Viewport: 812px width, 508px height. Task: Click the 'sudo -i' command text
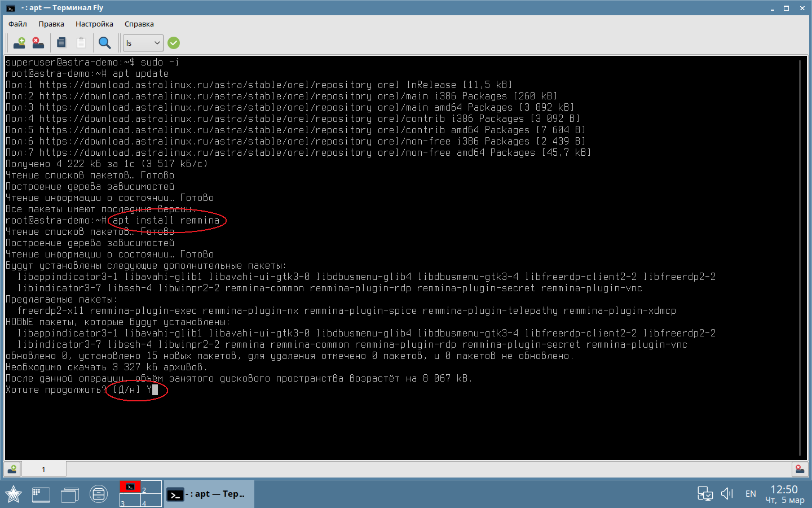(x=160, y=62)
